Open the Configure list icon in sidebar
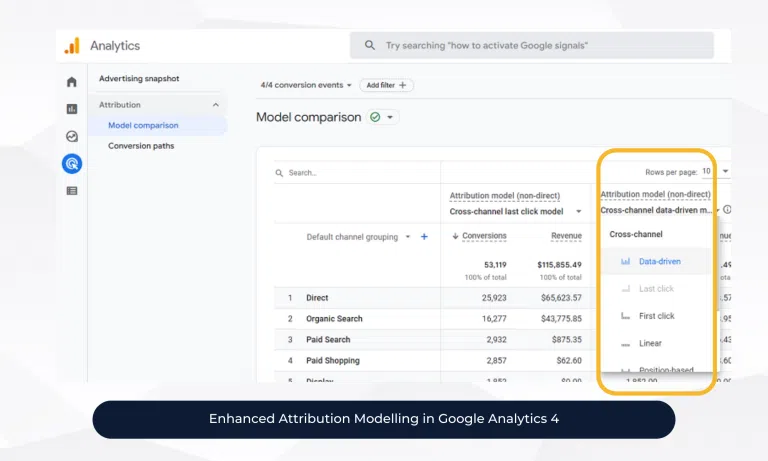The image size is (768, 461). click(72, 190)
